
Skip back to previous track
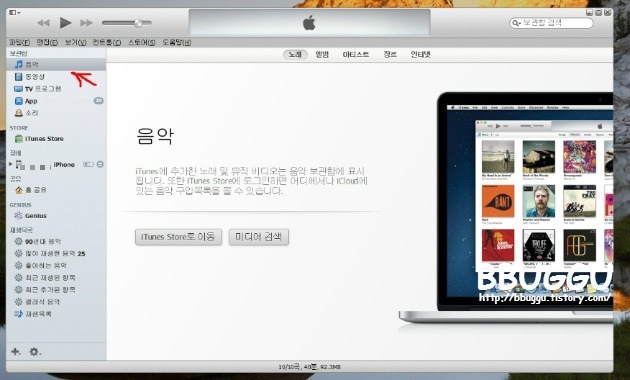pos(43,23)
